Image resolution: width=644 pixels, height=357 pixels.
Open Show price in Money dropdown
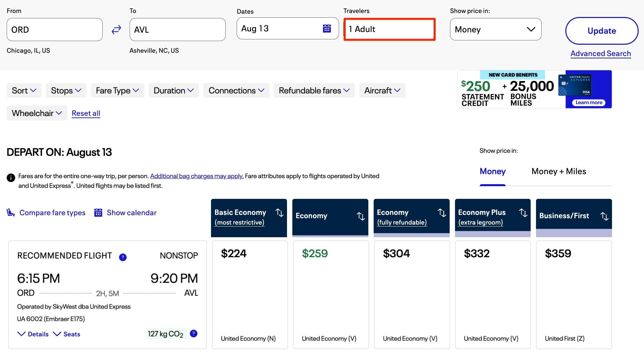(x=496, y=29)
